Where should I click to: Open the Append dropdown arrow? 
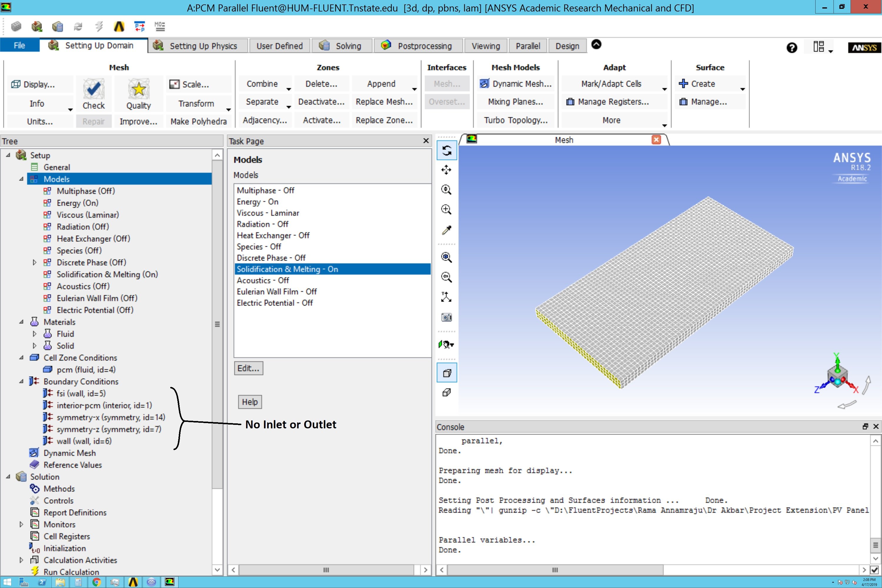click(414, 89)
